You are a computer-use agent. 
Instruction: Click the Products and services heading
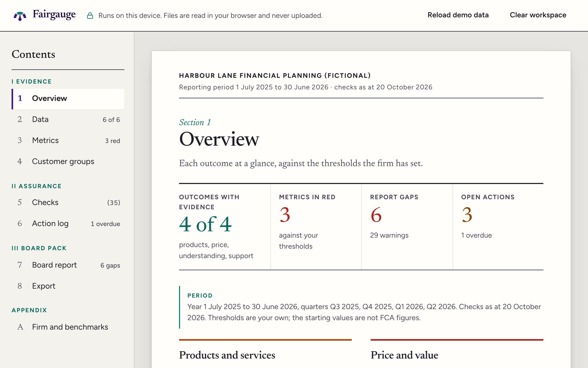[x=227, y=355]
